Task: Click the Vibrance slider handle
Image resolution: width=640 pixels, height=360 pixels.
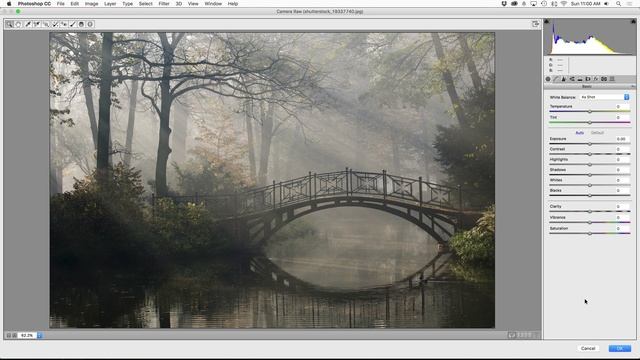Action: pos(589,222)
